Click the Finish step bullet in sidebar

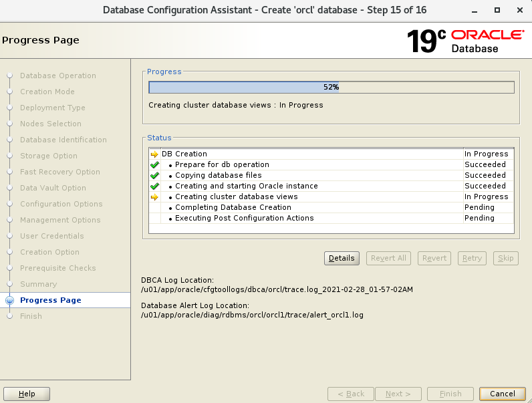(x=9, y=317)
